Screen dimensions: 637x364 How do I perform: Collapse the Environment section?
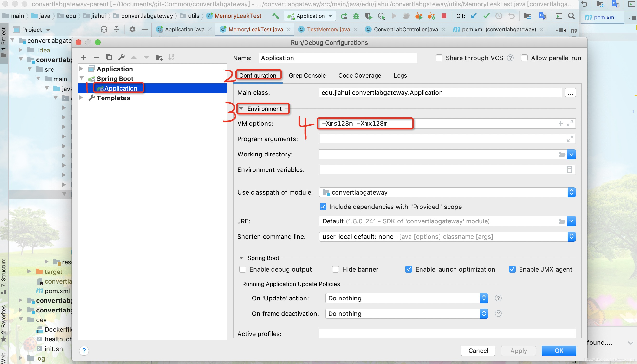pos(241,109)
